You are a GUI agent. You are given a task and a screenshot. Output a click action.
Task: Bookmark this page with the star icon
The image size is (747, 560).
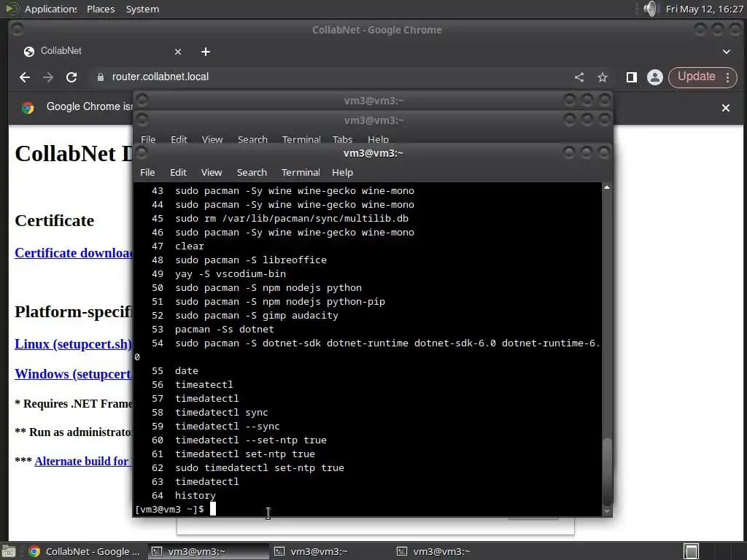(x=603, y=77)
